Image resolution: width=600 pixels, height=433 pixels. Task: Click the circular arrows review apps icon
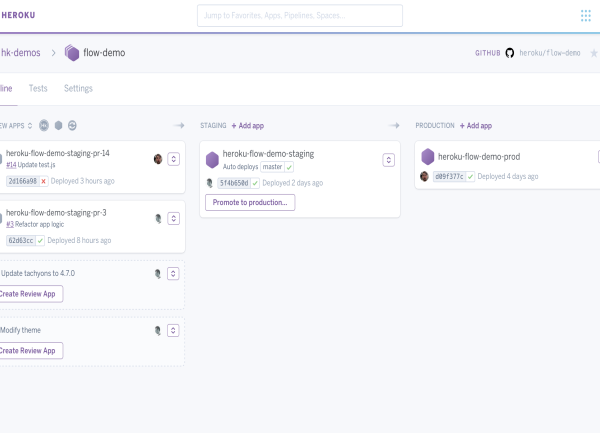tap(72, 125)
